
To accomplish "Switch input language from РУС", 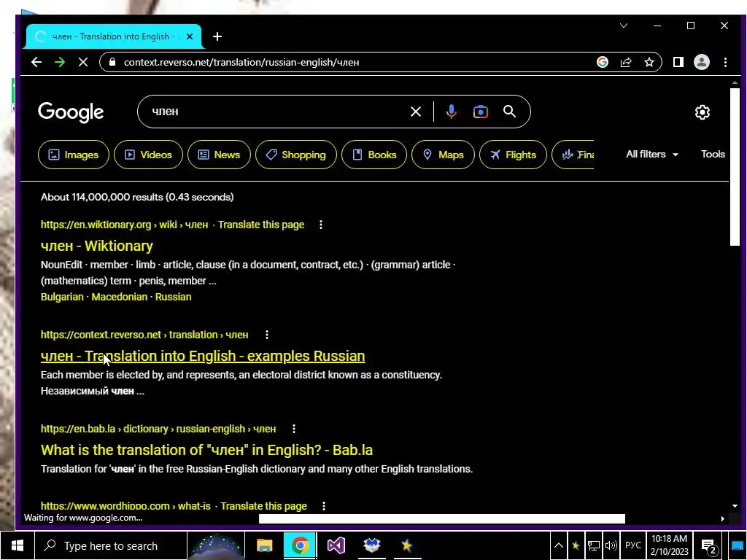I will coord(633,545).
